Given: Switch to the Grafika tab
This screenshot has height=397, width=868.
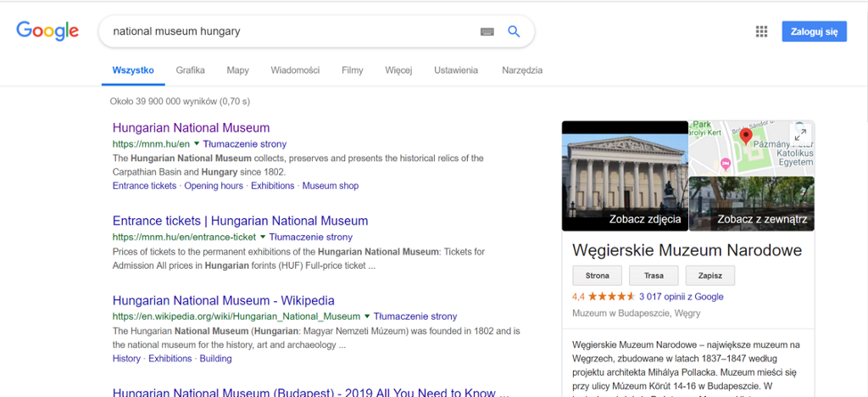Looking at the screenshot, I should pyautogui.click(x=191, y=70).
